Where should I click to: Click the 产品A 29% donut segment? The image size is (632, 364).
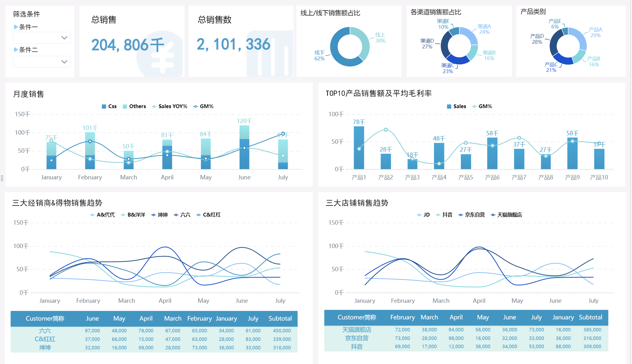(579, 37)
